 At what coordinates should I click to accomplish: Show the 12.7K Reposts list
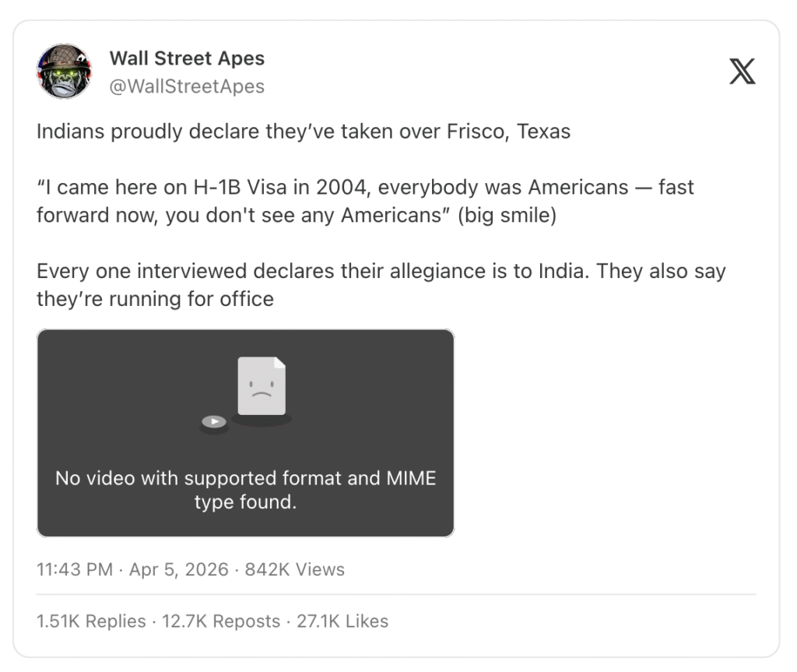221,621
